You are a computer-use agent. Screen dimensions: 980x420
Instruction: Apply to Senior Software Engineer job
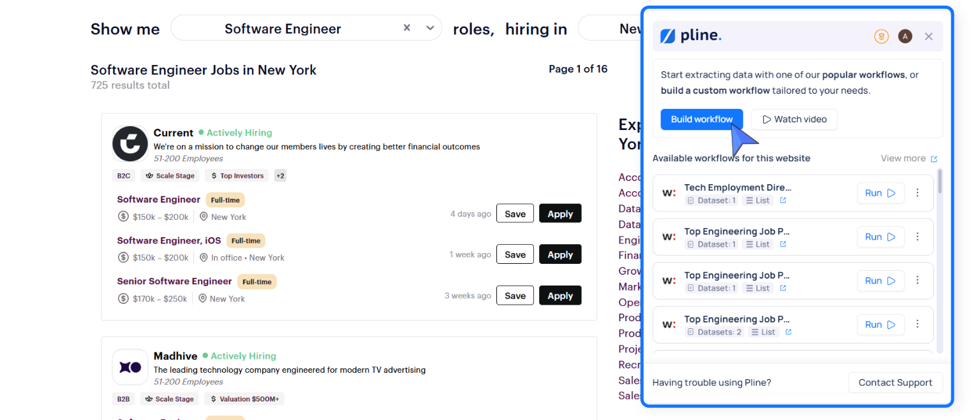click(560, 296)
